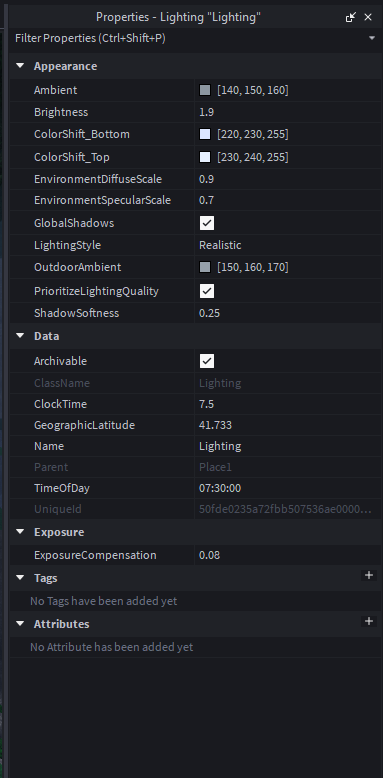
Task: Select the OutdoorAmbient property name
Action: coord(77,267)
